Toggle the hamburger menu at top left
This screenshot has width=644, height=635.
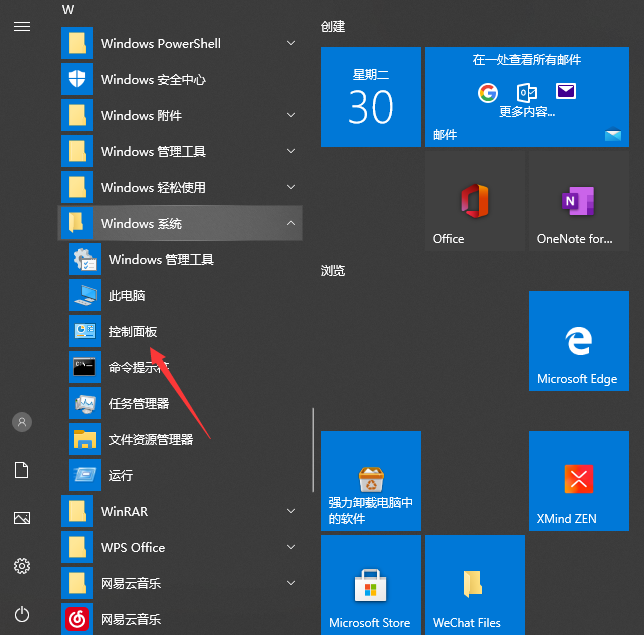pyautogui.click(x=22, y=27)
